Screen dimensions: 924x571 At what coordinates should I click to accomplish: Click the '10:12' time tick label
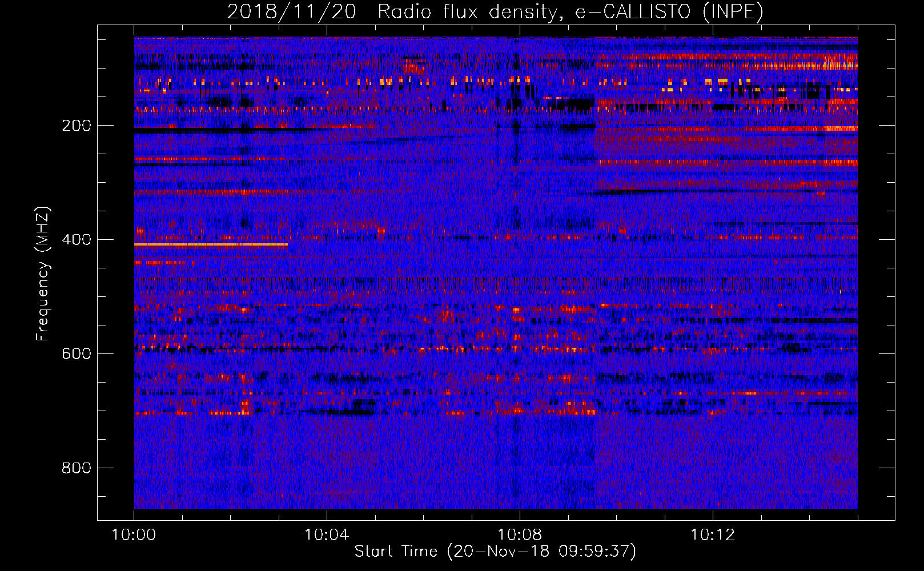click(713, 535)
